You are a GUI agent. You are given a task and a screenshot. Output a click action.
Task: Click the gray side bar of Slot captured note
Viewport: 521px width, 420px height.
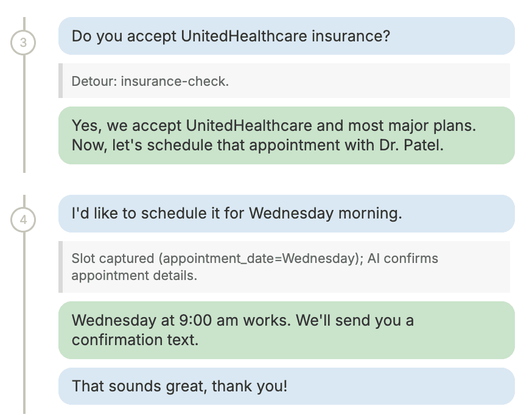[x=60, y=267]
